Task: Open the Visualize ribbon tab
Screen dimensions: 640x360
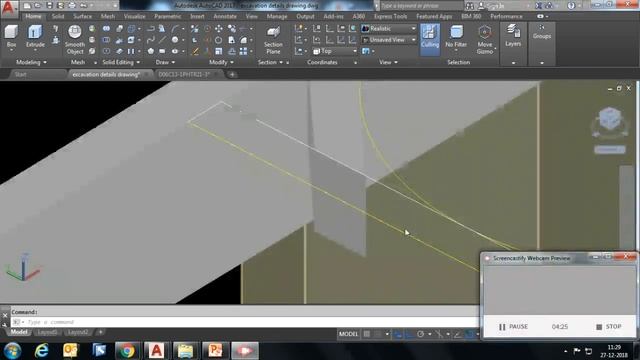Action: 134,16
